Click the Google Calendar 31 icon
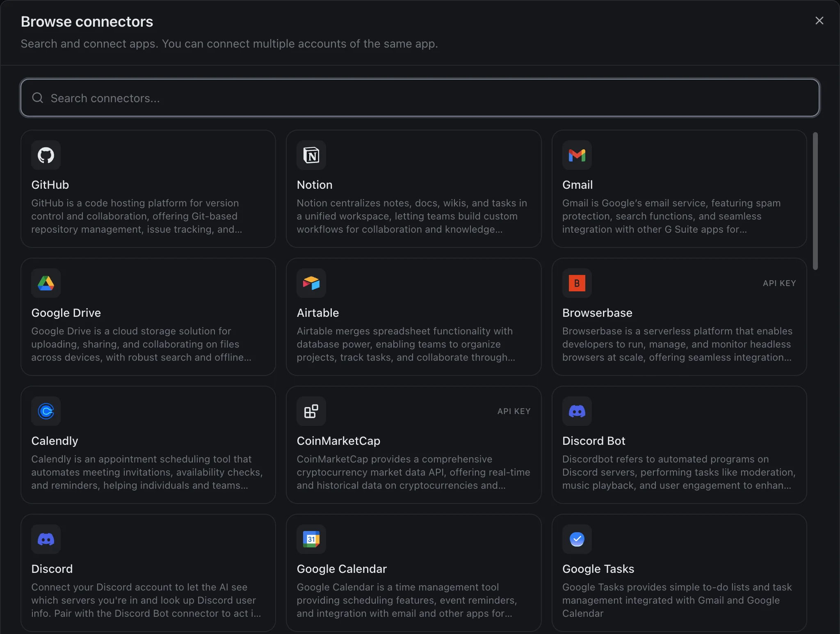This screenshot has width=840, height=634. point(311,539)
